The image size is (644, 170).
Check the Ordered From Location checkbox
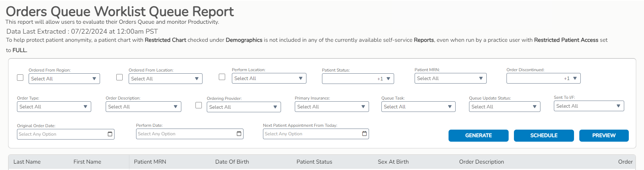[x=119, y=77]
